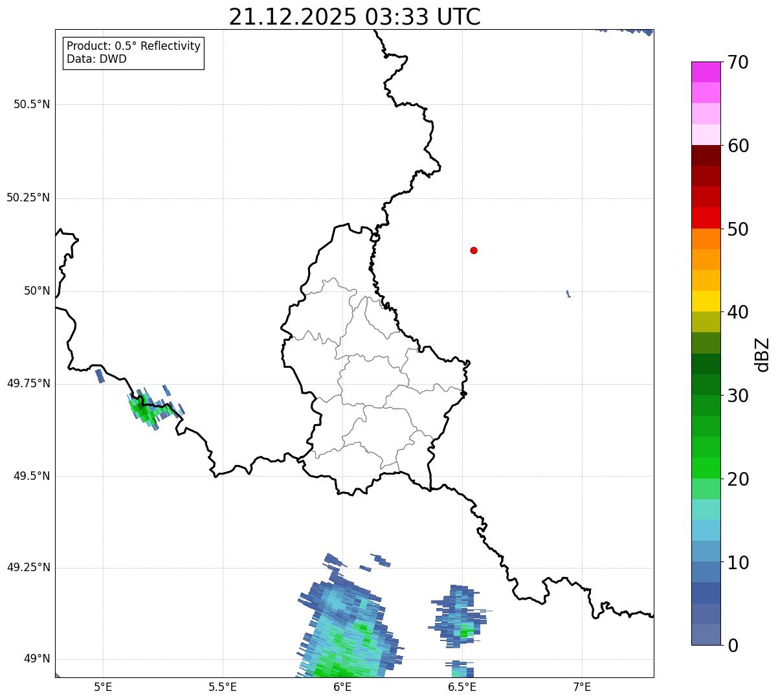Click the colorbar tick label 20
This screenshot has width=778, height=700.
pos(737,479)
